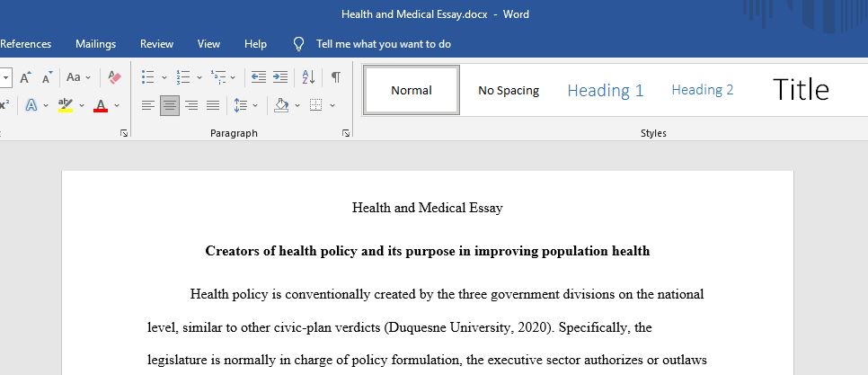868x375 pixels.
Task: Click the 'Health and Medical Essay' document title
Action: (428, 209)
